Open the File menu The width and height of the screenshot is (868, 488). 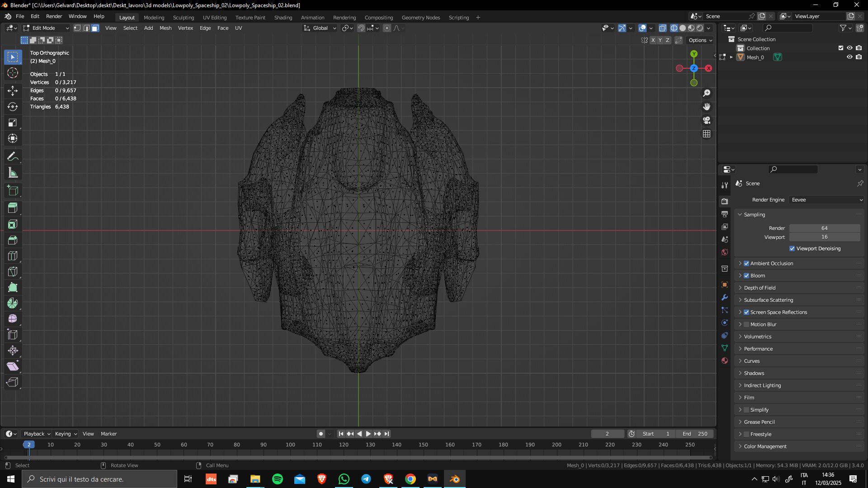point(20,16)
